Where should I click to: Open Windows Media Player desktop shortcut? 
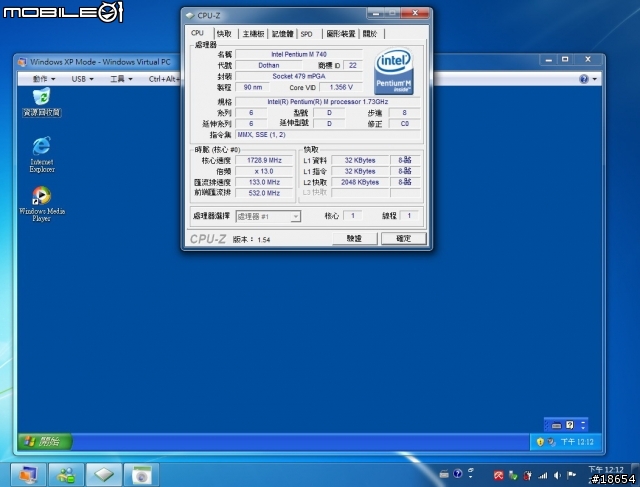42,203
